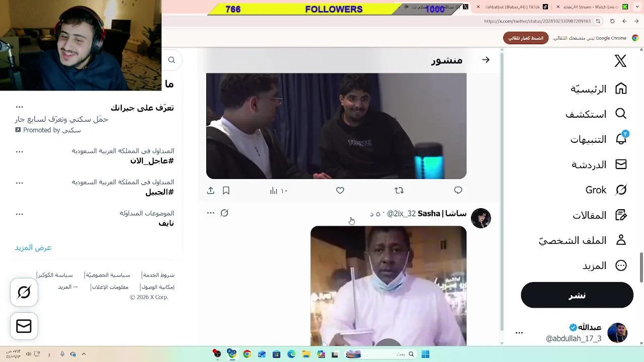Go back in browser history
Viewport: 644px width, 362px height.
[x=636, y=21]
